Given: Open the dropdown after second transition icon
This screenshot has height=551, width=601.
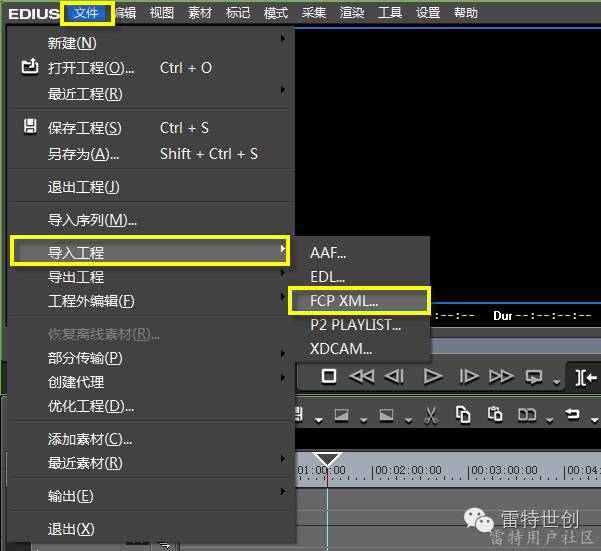Looking at the screenshot, I should point(409,420).
